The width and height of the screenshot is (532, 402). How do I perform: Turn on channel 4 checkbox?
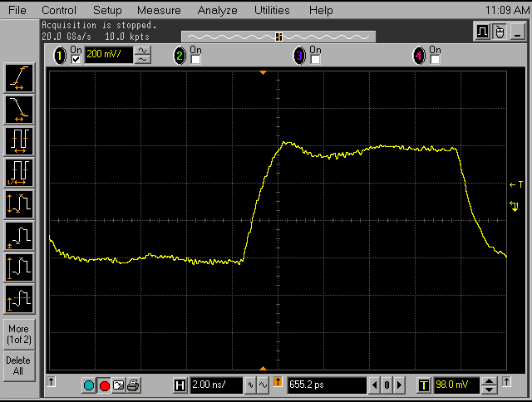[x=434, y=60]
